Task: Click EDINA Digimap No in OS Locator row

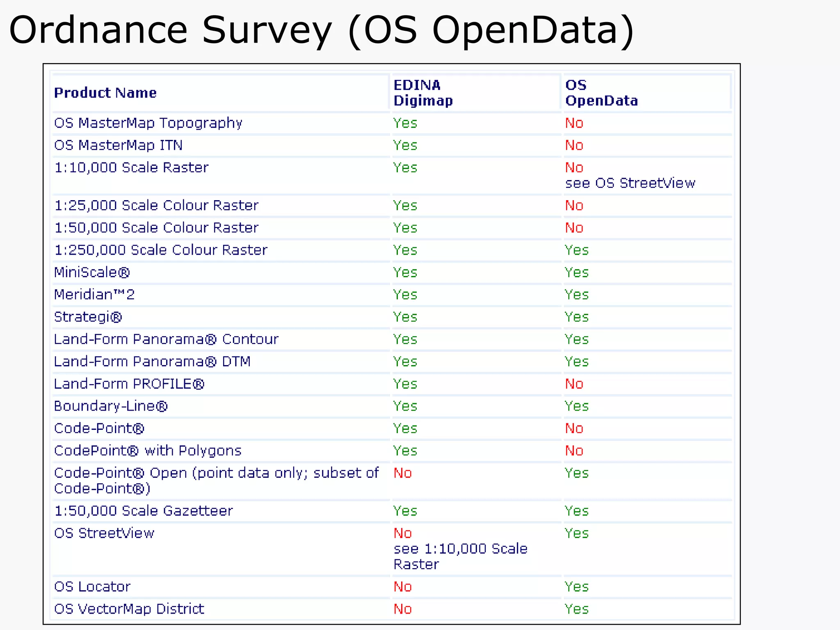Action: [x=403, y=587]
